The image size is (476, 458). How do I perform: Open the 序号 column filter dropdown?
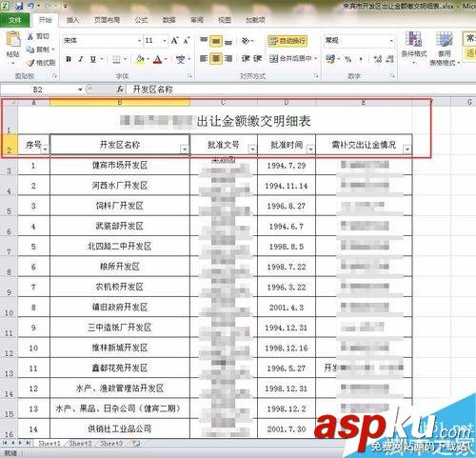pyautogui.click(x=46, y=149)
